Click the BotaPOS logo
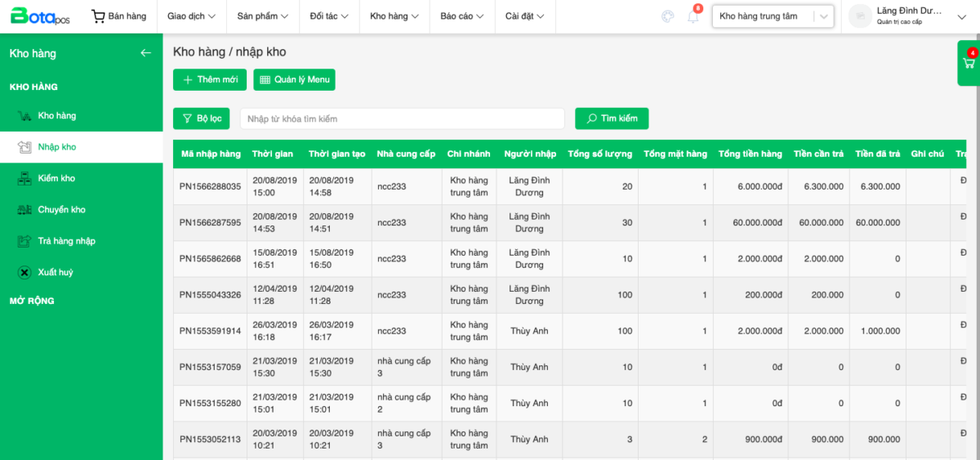 41,16
